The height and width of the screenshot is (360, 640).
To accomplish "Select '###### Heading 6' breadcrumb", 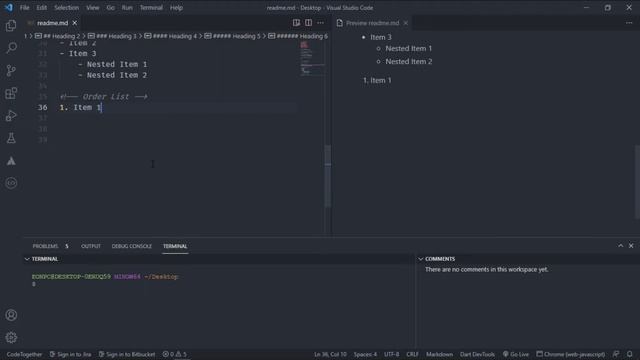I will [x=298, y=36].
